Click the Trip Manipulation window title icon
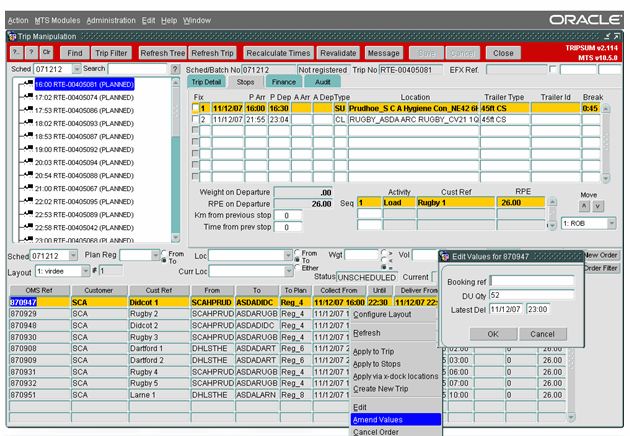 pyautogui.click(x=12, y=37)
